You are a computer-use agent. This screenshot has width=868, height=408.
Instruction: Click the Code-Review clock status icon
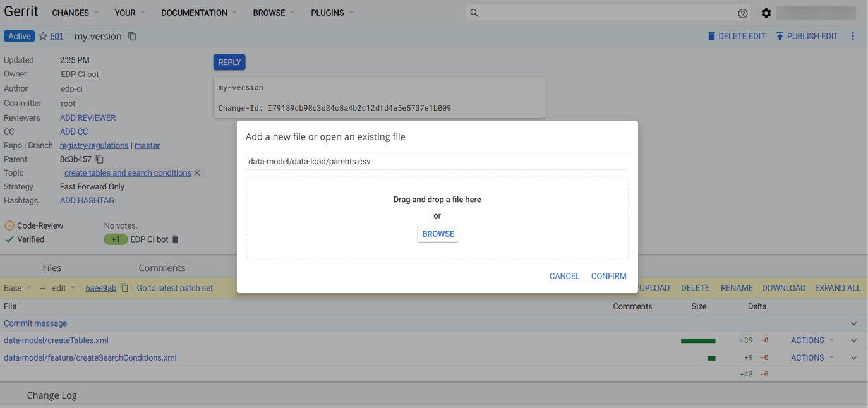point(9,225)
